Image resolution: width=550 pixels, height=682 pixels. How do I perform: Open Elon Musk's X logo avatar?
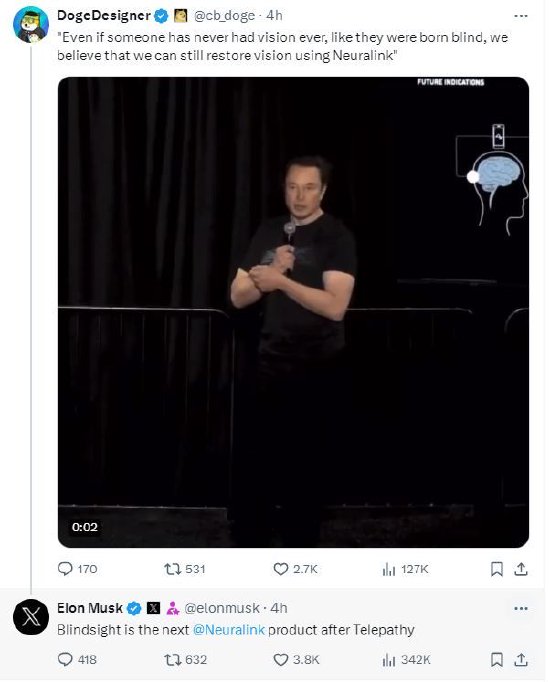click(x=31, y=617)
